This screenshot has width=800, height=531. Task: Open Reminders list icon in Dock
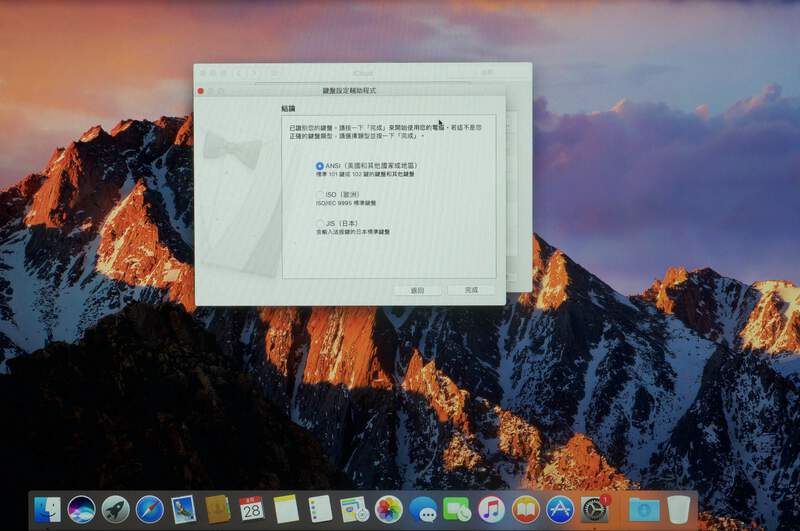(320, 509)
